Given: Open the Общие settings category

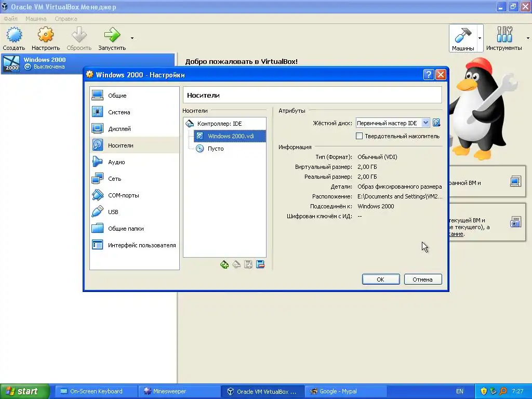Looking at the screenshot, I should (135, 96).
